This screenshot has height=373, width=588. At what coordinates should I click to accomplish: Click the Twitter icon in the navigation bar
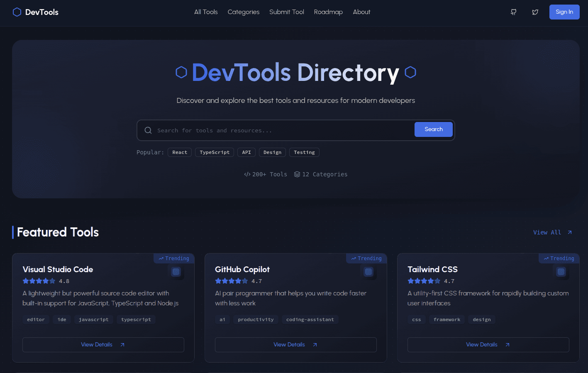coord(535,12)
